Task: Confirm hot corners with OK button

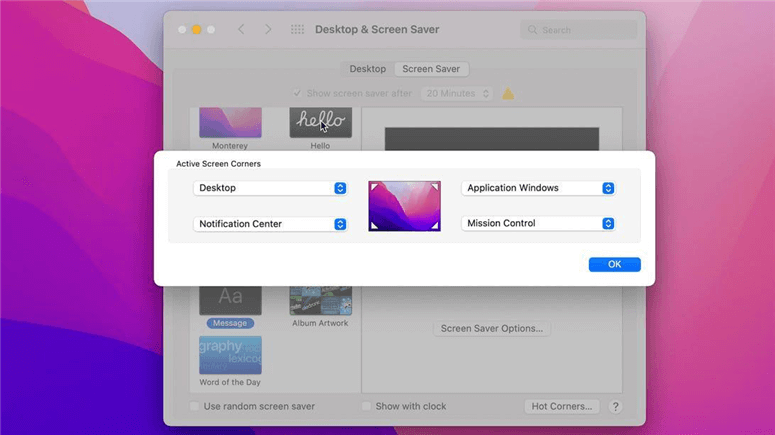Action: 614,264
